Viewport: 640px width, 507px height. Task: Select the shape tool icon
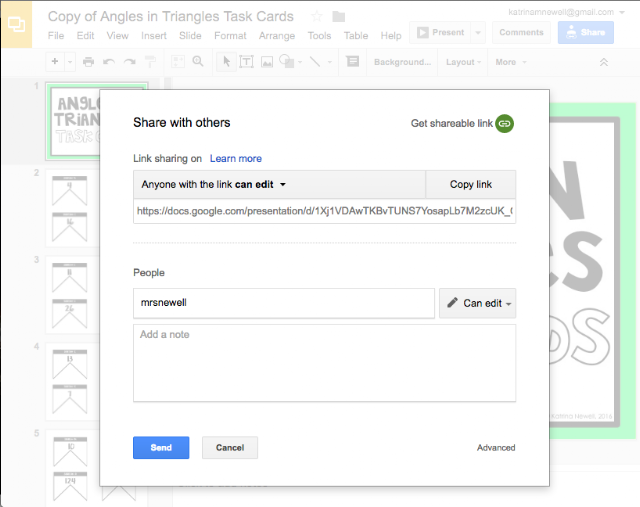click(287, 61)
